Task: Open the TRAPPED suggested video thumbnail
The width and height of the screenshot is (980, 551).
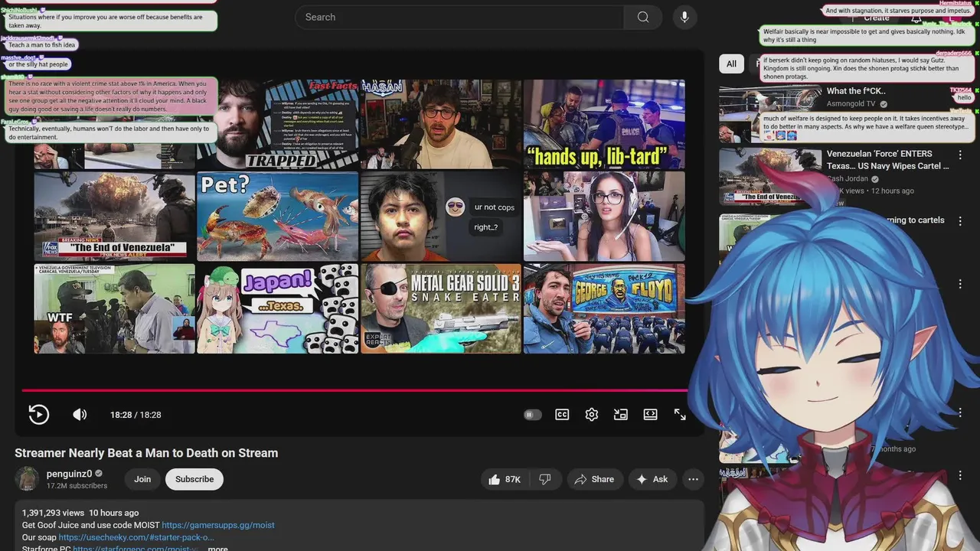Action: [x=277, y=125]
